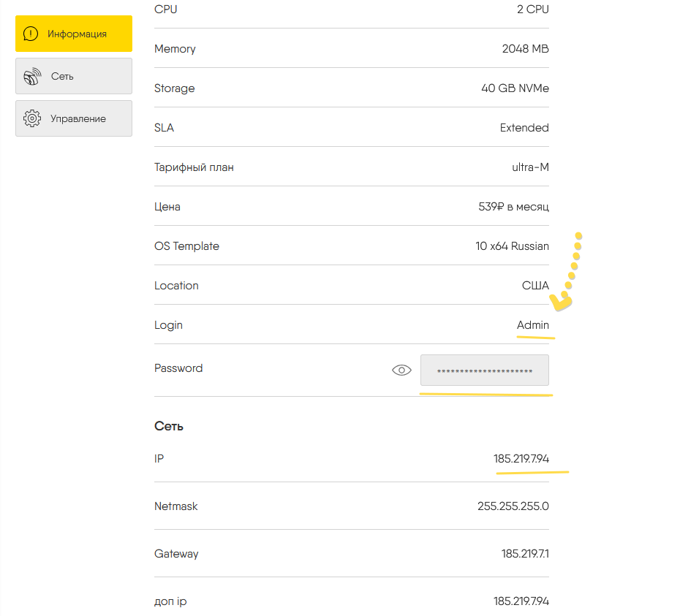Image resolution: width=680 pixels, height=616 pixels.
Task: Select the Admin login value
Action: click(x=532, y=325)
